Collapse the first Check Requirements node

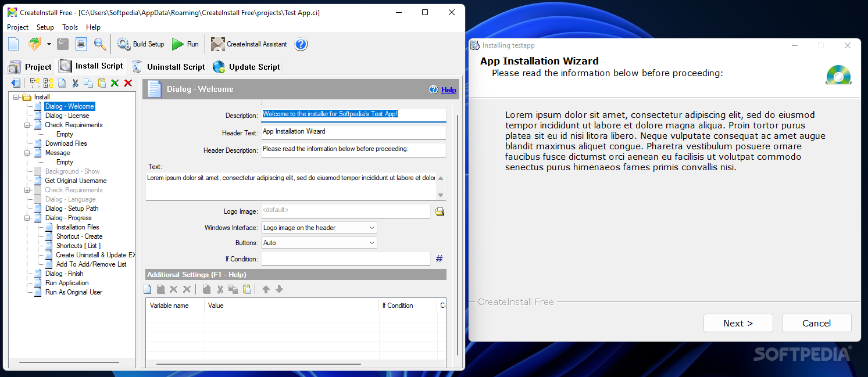click(x=27, y=125)
